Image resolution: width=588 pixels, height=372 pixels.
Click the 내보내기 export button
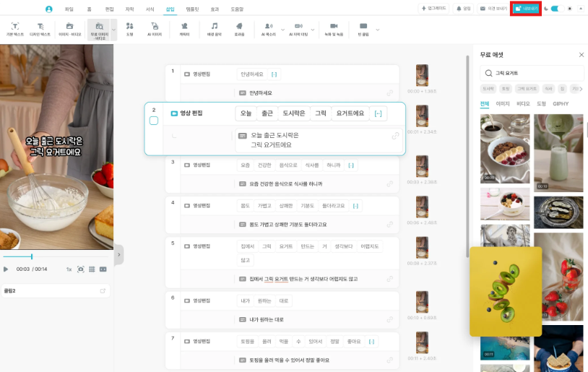click(x=526, y=8)
